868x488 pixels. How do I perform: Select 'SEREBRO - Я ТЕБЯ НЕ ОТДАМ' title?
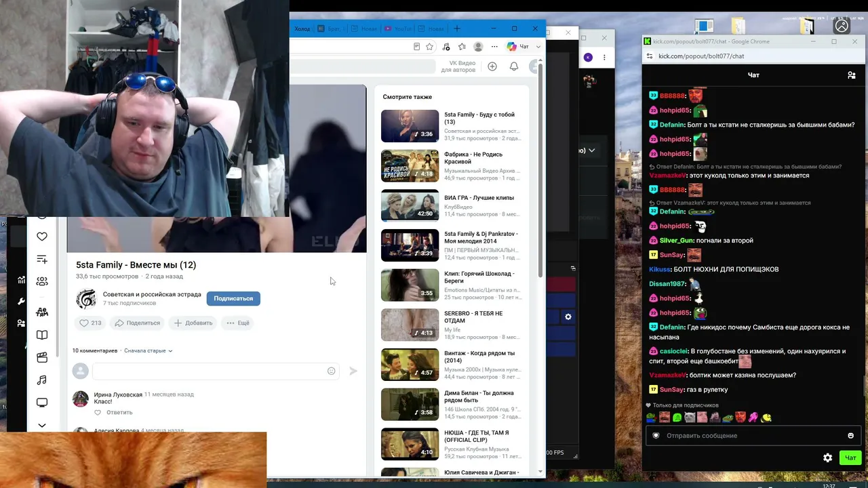[473, 317]
